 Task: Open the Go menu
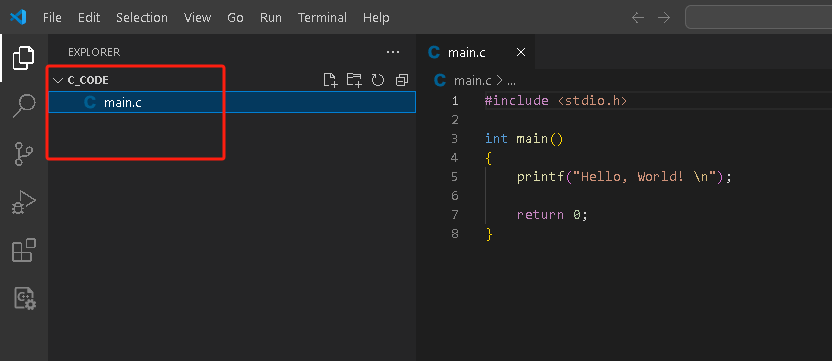click(x=235, y=18)
